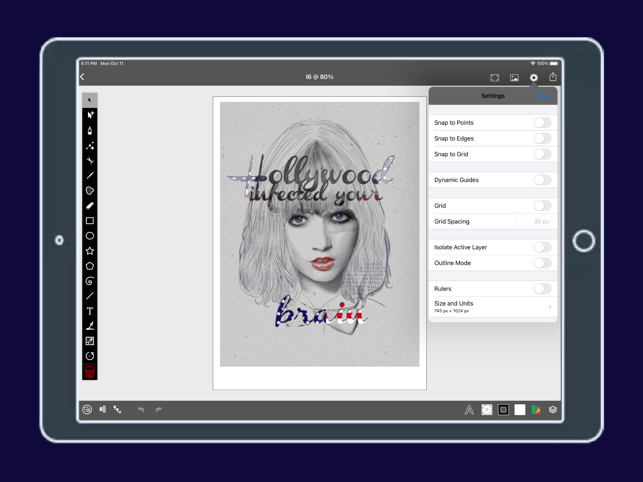The height and width of the screenshot is (482, 643).
Task: Select the Scissors tool
Action: coord(90,160)
